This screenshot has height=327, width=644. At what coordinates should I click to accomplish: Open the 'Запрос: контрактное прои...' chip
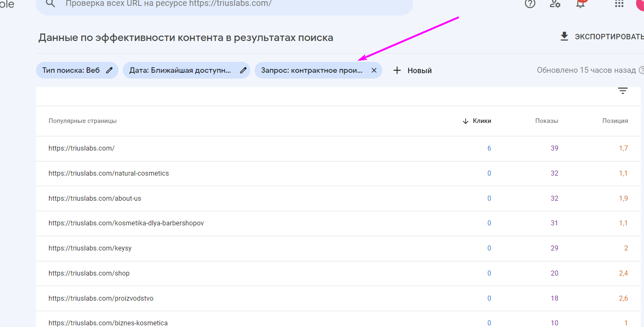[x=318, y=70]
